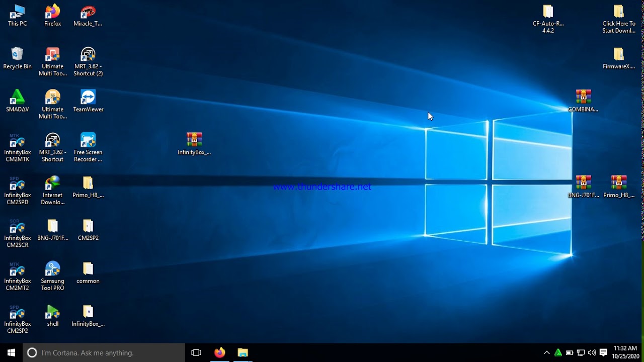Image resolution: width=644 pixels, height=362 pixels.
Task: Select the CM2SP2 folder icon
Action: (88, 230)
